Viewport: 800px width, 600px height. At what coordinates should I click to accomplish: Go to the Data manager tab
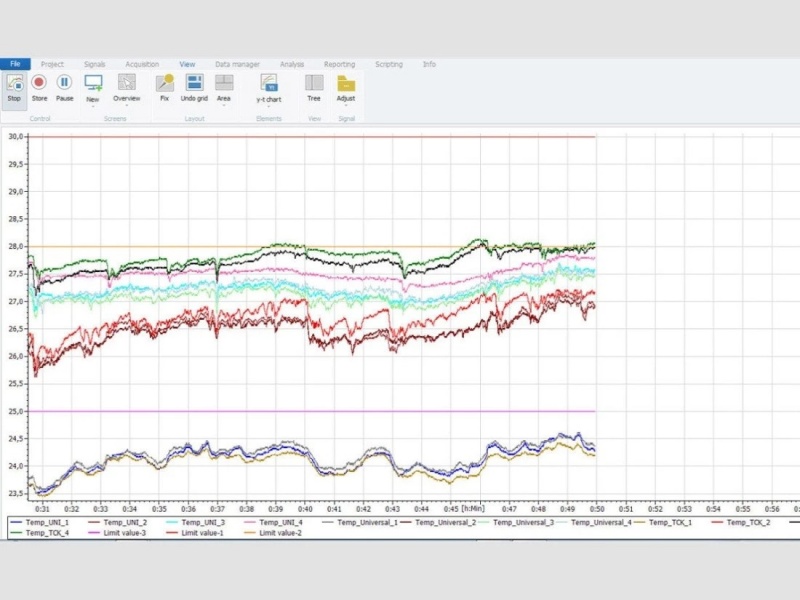[237, 64]
